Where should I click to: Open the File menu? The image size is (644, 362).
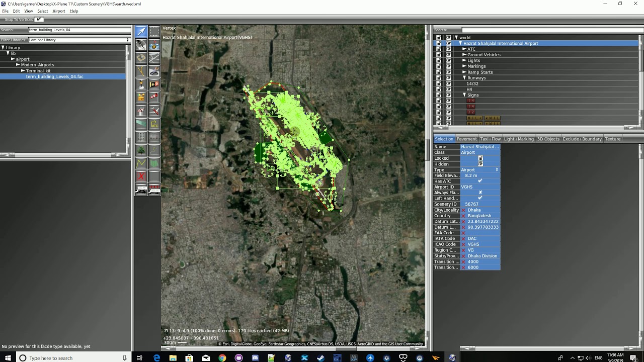point(5,11)
